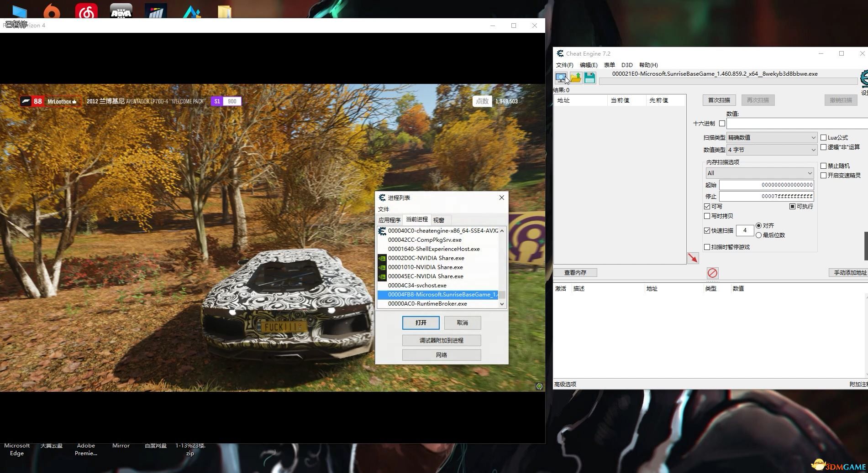The width and height of the screenshot is (868, 473).
Task: Open the Edit (编辑) menu
Action: point(588,65)
